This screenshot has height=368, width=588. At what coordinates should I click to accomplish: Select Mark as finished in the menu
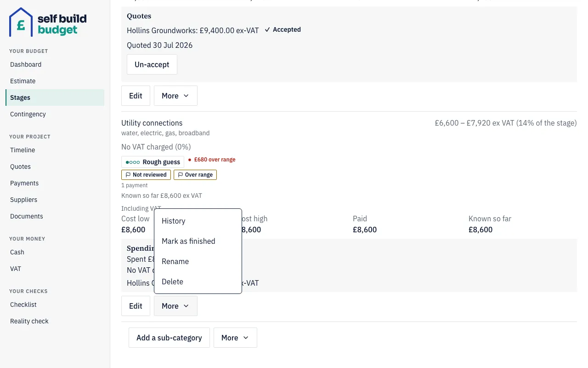(198, 241)
